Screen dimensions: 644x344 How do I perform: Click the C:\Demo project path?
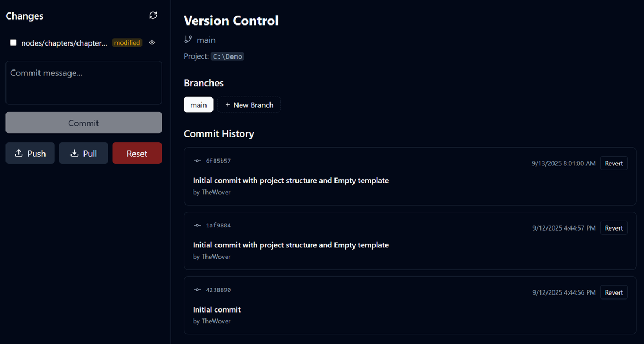click(227, 56)
